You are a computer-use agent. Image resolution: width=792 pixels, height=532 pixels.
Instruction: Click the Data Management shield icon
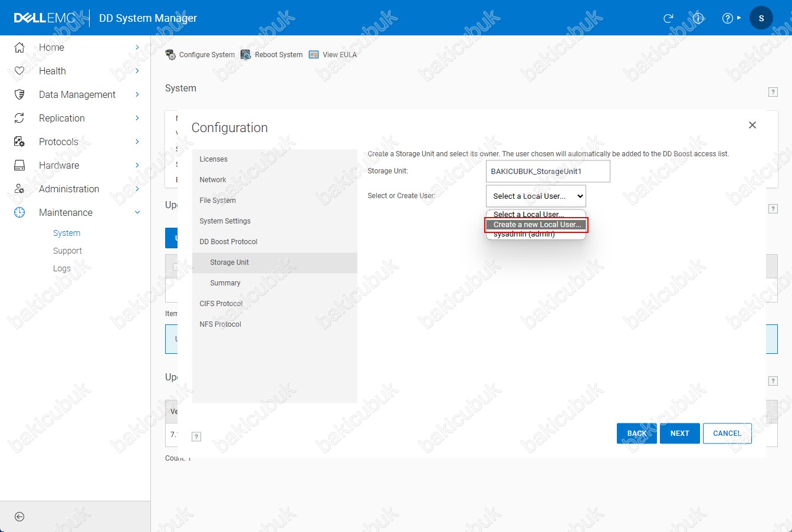19,94
